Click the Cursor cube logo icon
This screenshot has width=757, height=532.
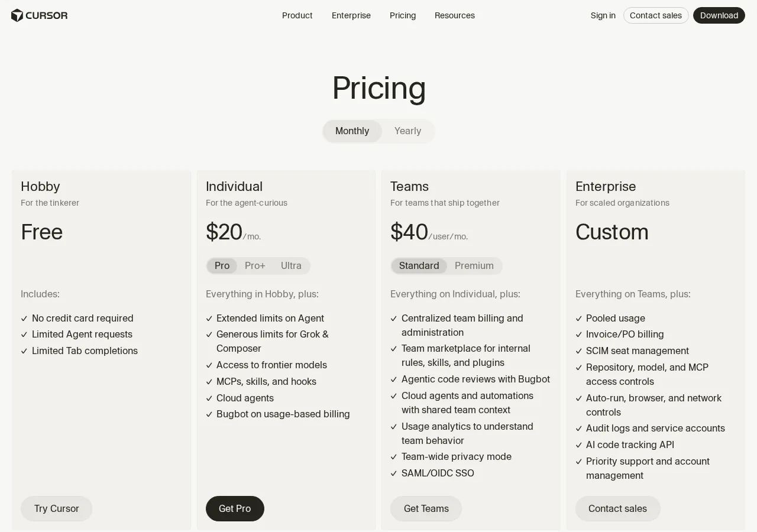click(x=17, y=15)
